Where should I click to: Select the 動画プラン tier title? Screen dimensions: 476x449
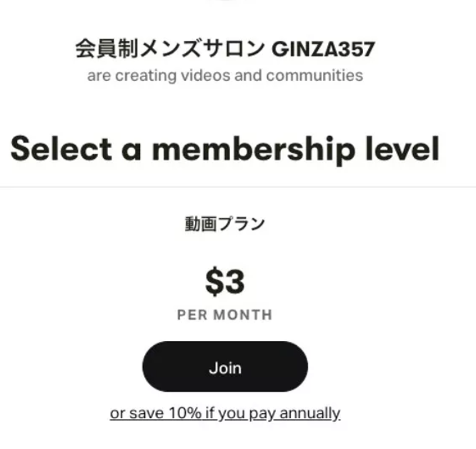point(225,224)
